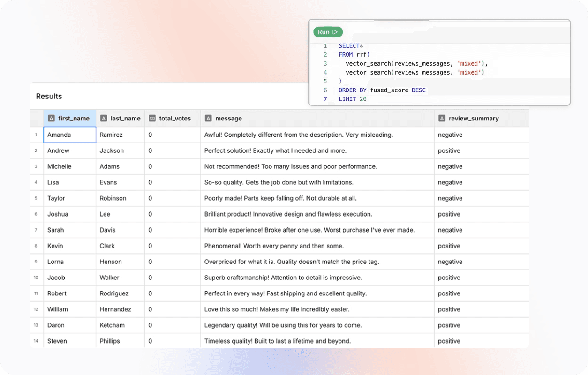Click the Results panel heading

pos(49,97)
